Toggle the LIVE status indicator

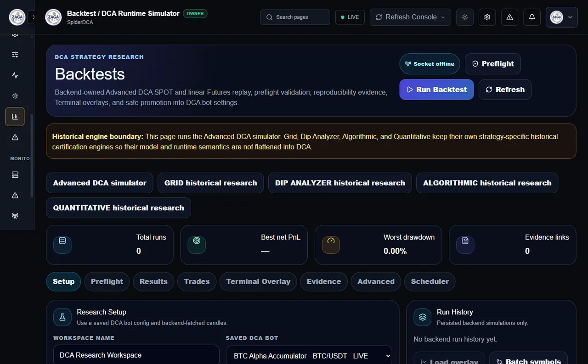click(x=350, y=17)
